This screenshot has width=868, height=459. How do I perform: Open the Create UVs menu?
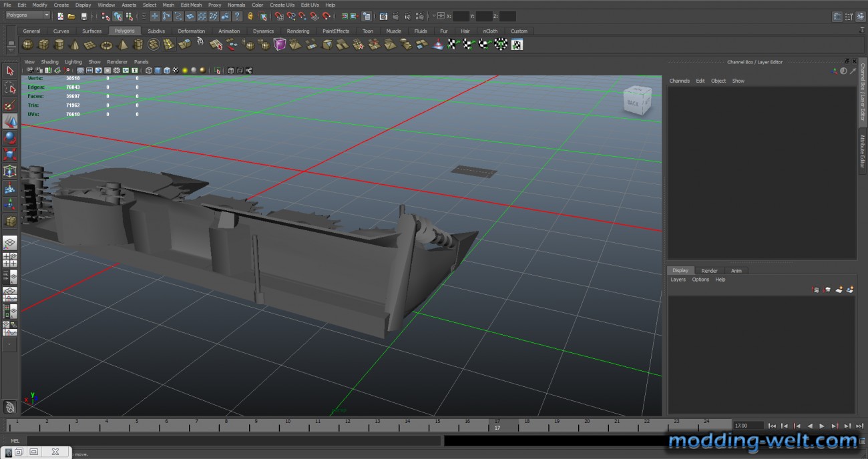tap(281, 5)
